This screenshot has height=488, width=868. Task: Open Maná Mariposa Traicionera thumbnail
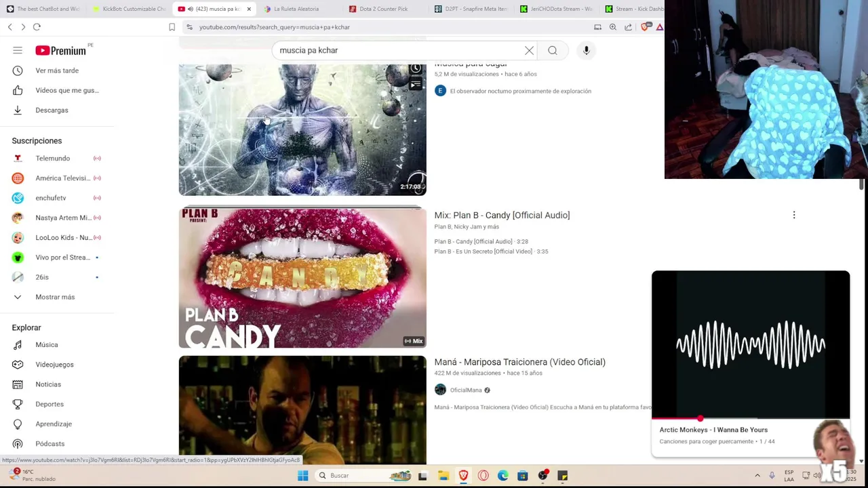click(302, 410)
